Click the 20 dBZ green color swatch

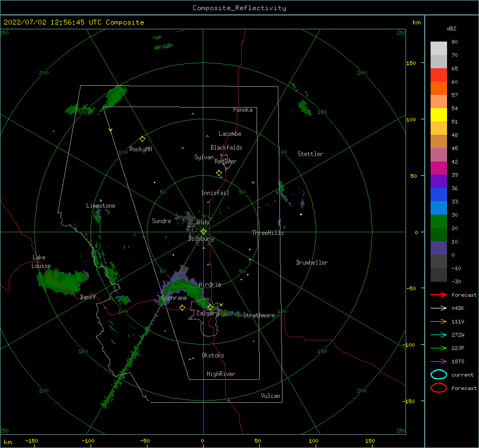click(439, 222)
